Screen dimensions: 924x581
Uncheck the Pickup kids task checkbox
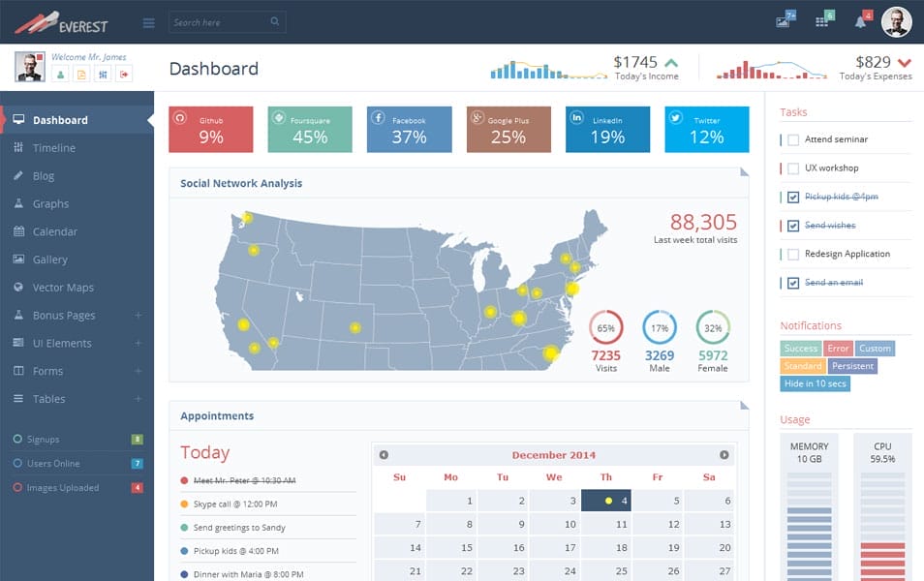click(793, 197)
